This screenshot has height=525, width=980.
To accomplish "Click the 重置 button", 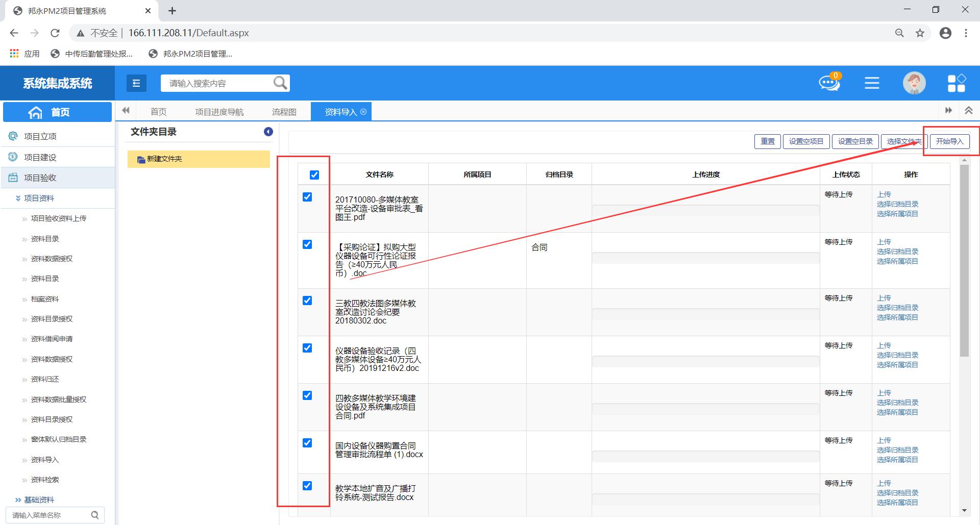I will [x=767, y=141].
